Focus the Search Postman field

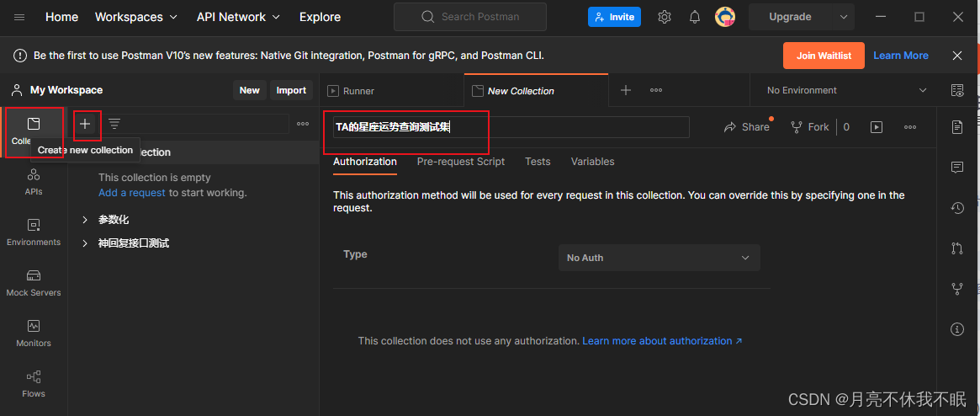point(470,17)
